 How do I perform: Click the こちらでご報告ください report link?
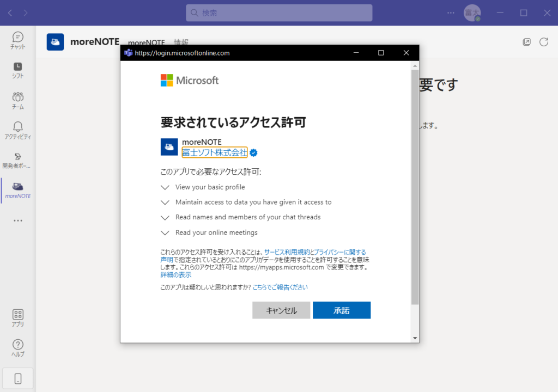280,287
